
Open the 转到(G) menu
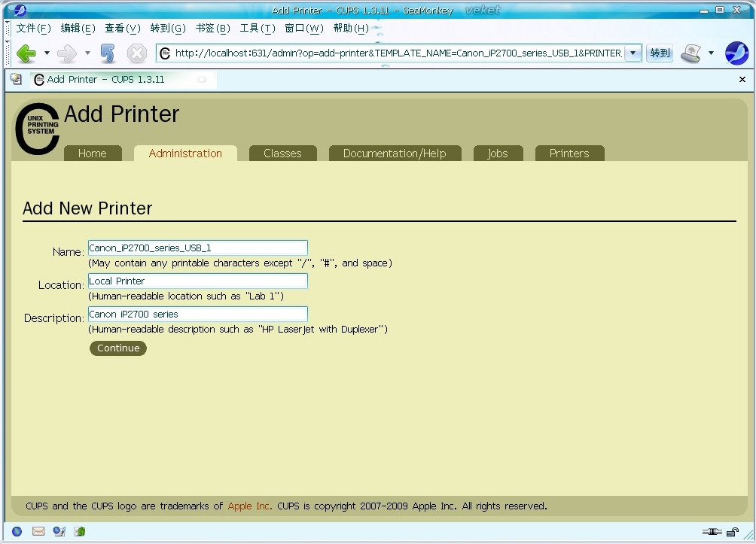168,29
